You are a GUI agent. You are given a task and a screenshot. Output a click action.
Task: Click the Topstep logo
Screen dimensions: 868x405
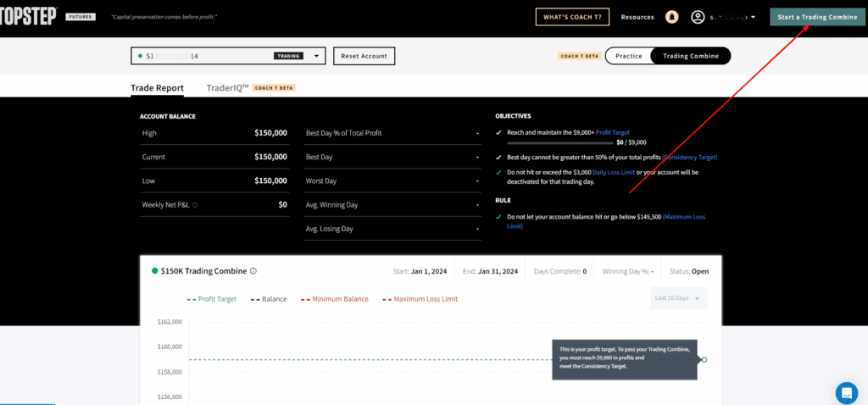pos(28,17)
